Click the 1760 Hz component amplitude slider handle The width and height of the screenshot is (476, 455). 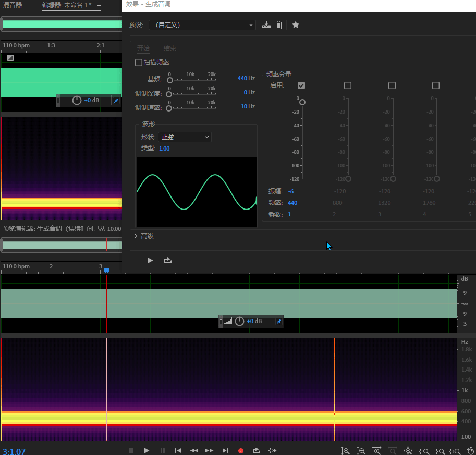click(436, 179)
